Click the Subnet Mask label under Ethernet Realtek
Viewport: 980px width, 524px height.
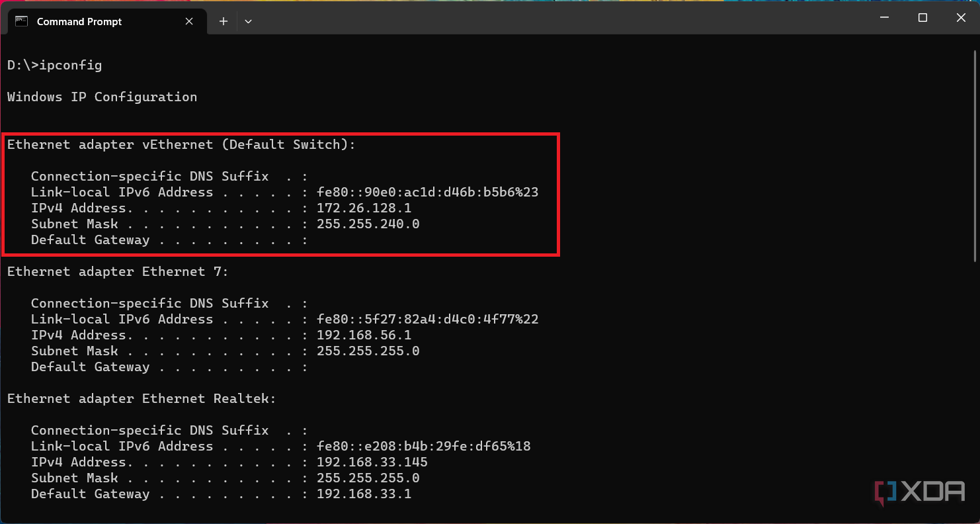(x=75, y=478)
